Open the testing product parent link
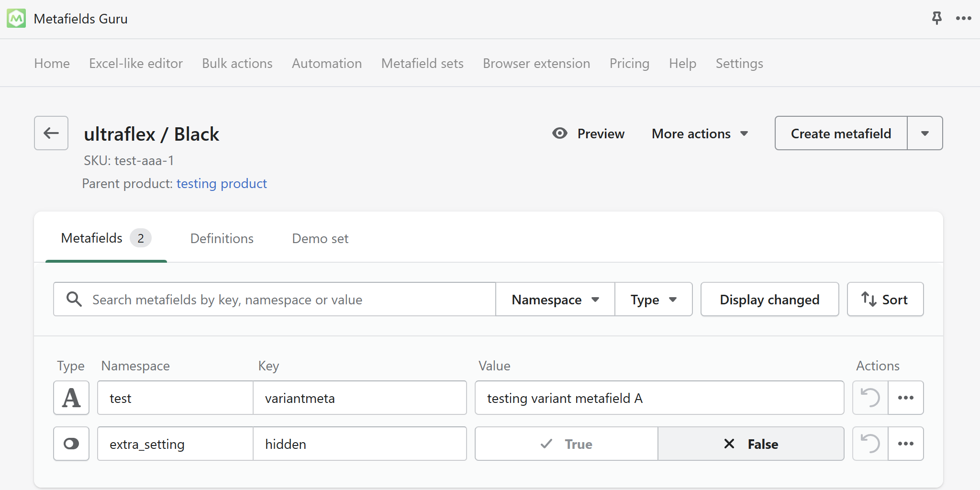 (222, 184)
